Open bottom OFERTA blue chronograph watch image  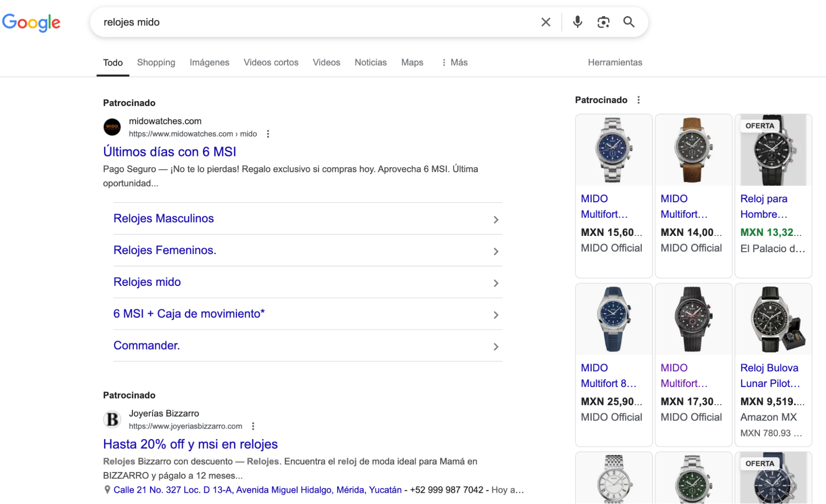(773, 478)
